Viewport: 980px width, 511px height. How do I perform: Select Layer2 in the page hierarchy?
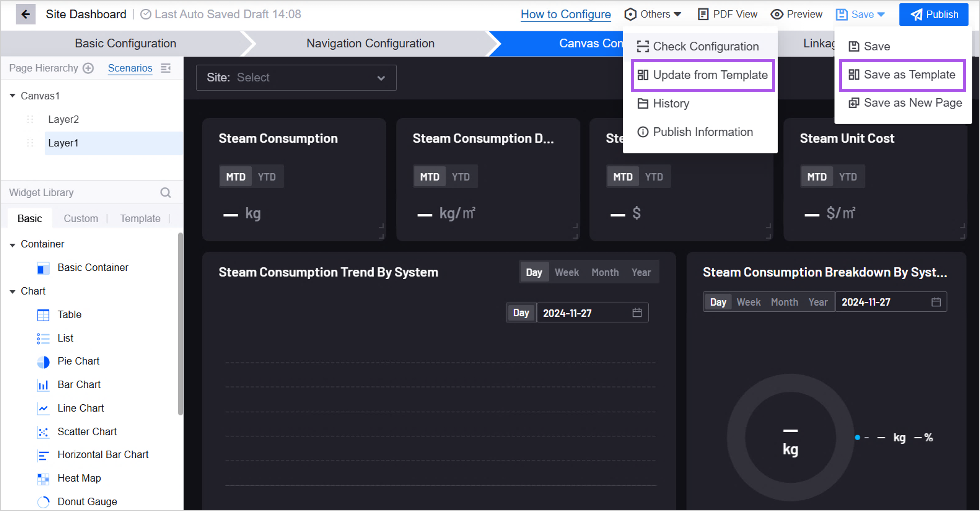click(64, 119)
